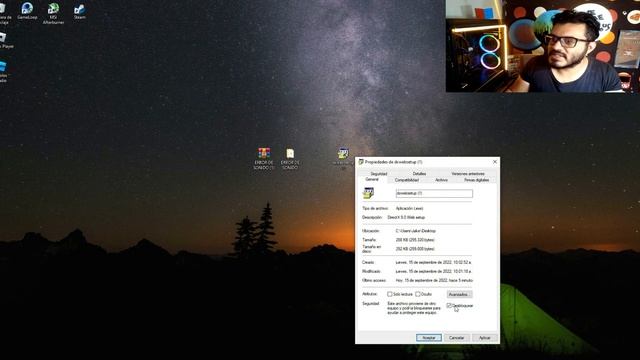Click the Modificado date value
Image resolution: width=640 pixels, height=360 pixels.
tap(433, 271)
